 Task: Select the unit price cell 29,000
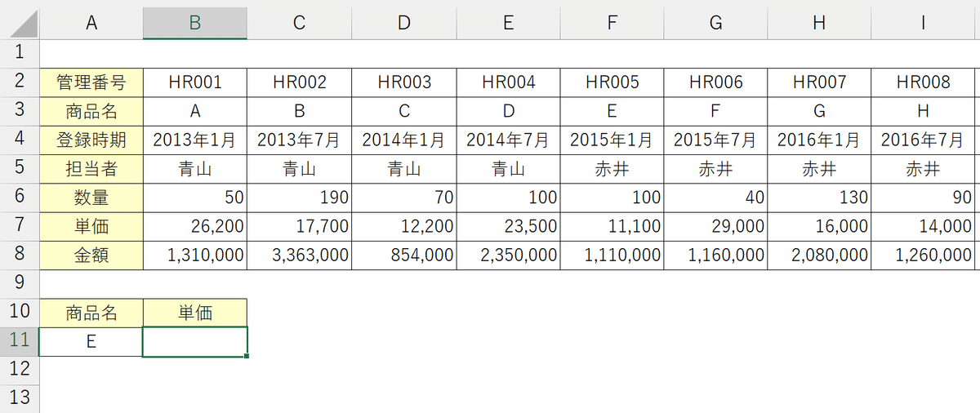715,226
